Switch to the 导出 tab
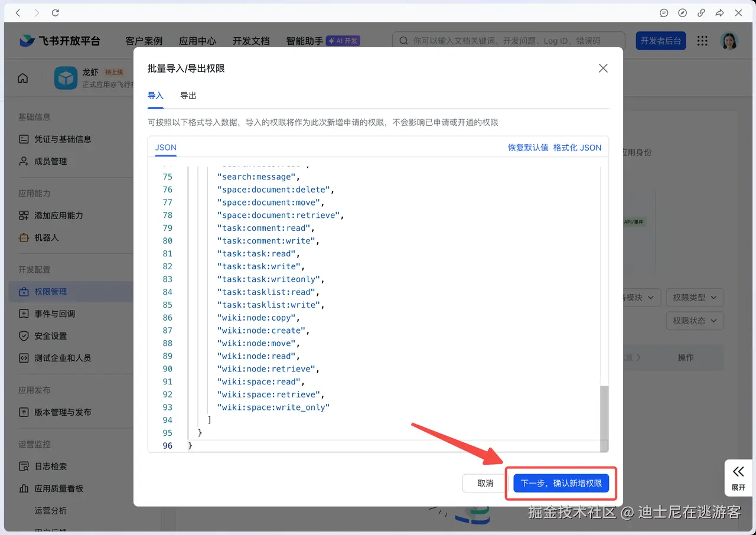This screenshot has height=535, width=756. point(188,96)
